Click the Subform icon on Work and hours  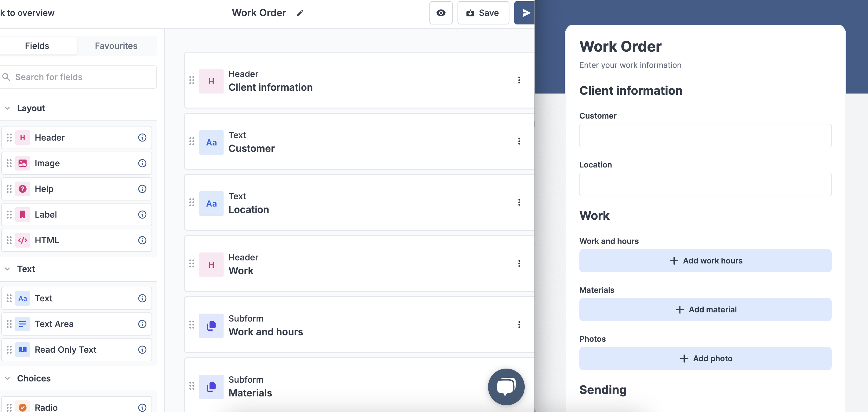click(x=211, y=326)
